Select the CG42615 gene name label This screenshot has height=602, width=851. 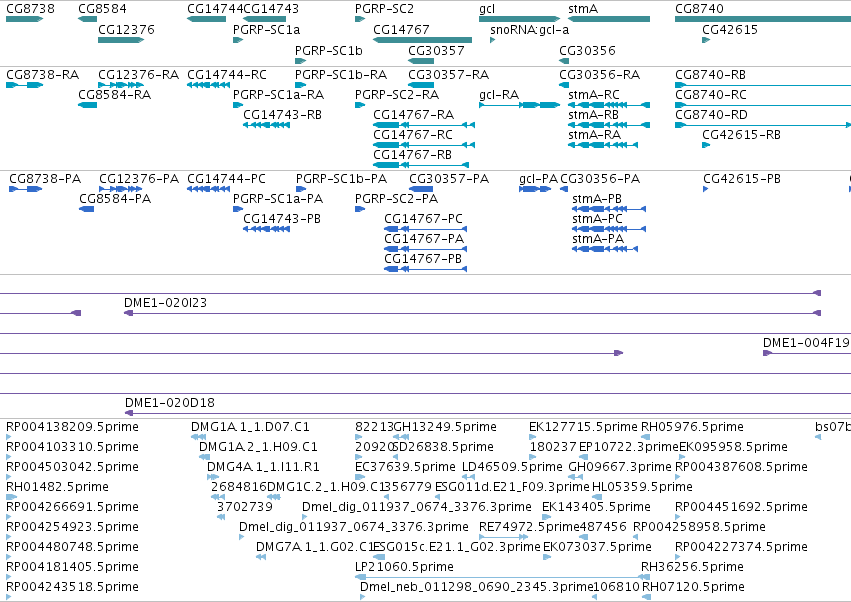[x=730, y=29]
